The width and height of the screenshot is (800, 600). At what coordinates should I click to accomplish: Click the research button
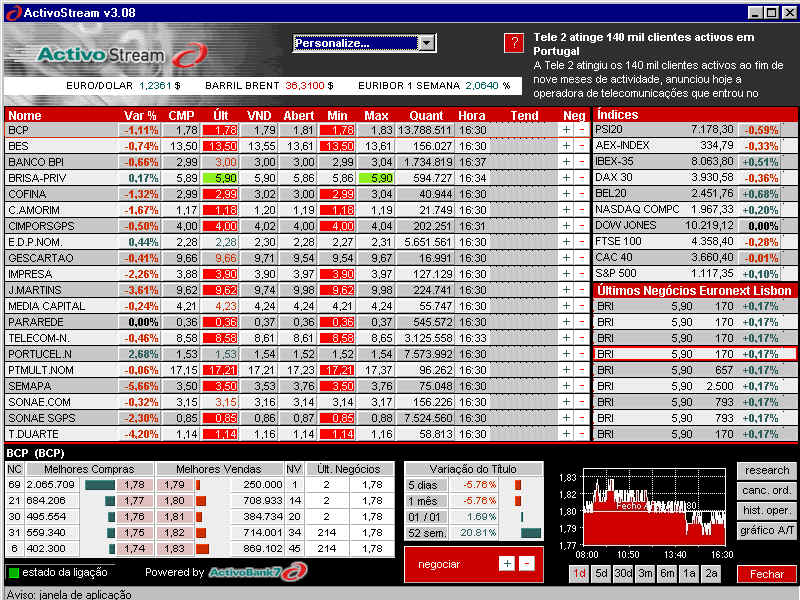(x=766, y=470)
